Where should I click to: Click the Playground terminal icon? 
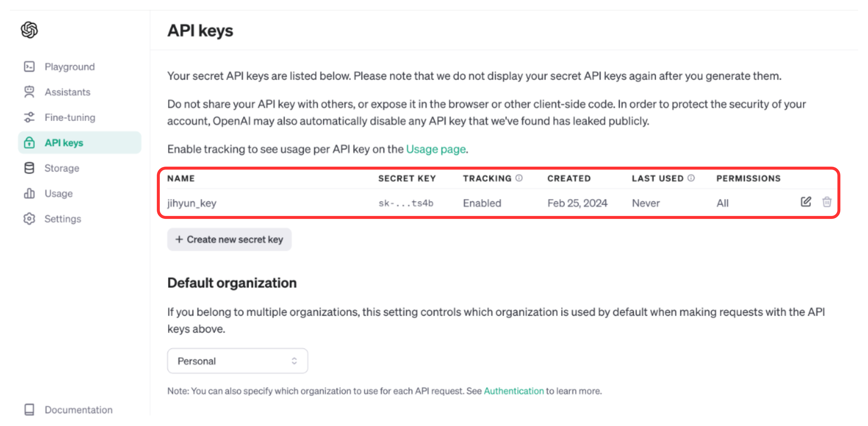(29, 67)
